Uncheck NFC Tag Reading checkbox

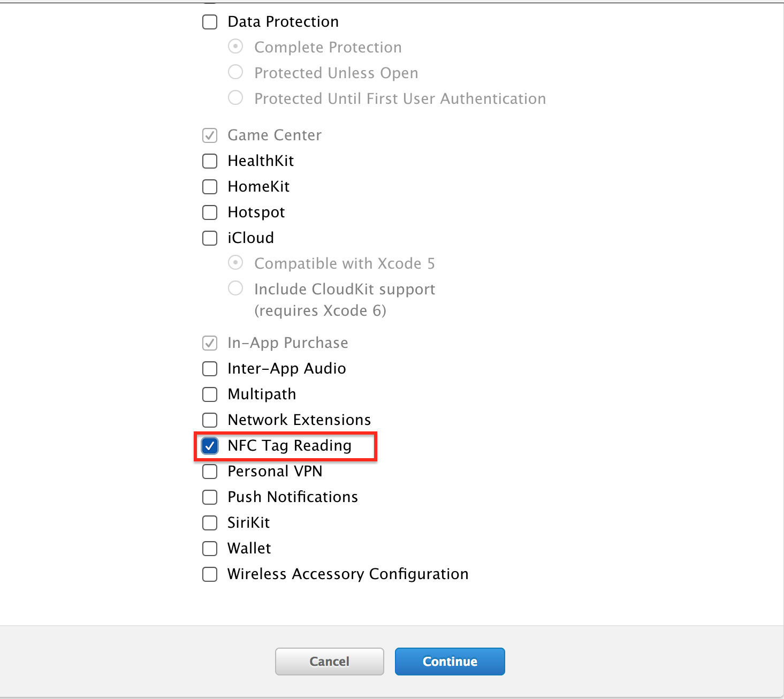click(210, 446)
